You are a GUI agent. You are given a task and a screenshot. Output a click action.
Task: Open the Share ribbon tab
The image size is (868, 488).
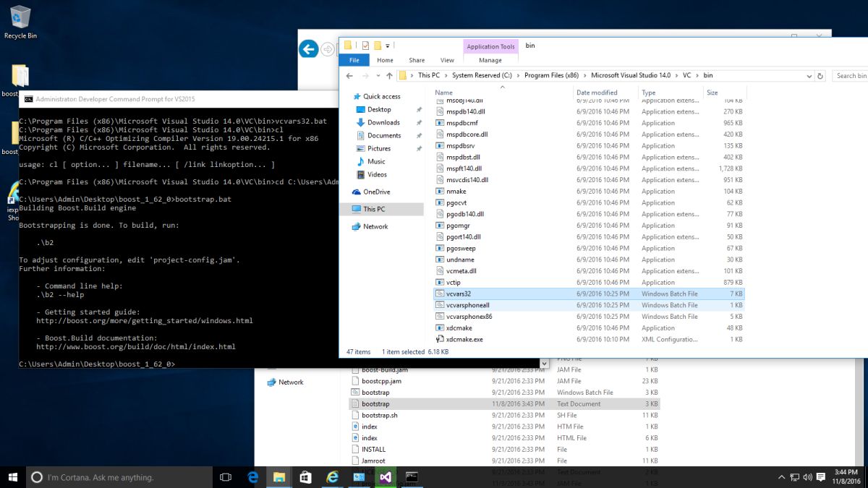[x=417, y=60]
